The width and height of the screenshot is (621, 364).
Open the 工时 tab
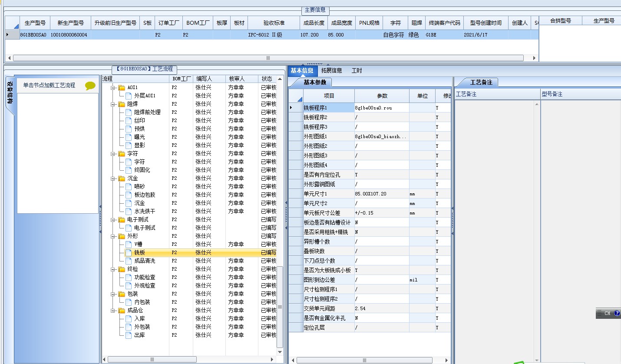click(357, 70)
